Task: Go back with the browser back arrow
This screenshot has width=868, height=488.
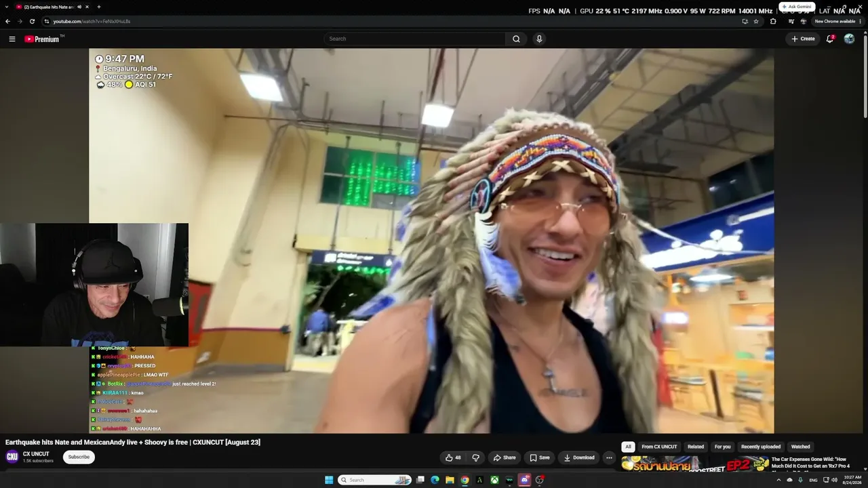Action: point(8,21)
